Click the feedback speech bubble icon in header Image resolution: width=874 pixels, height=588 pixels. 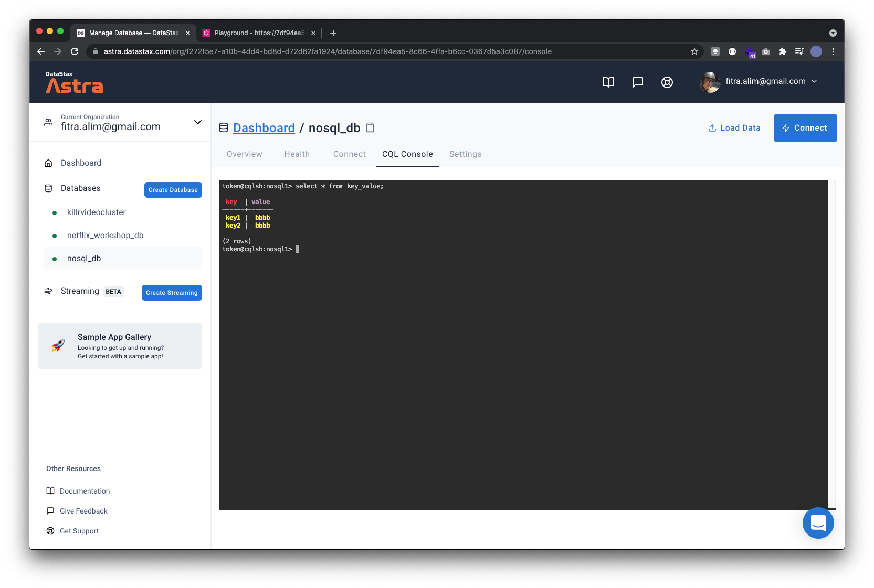(x=637, y=82)
